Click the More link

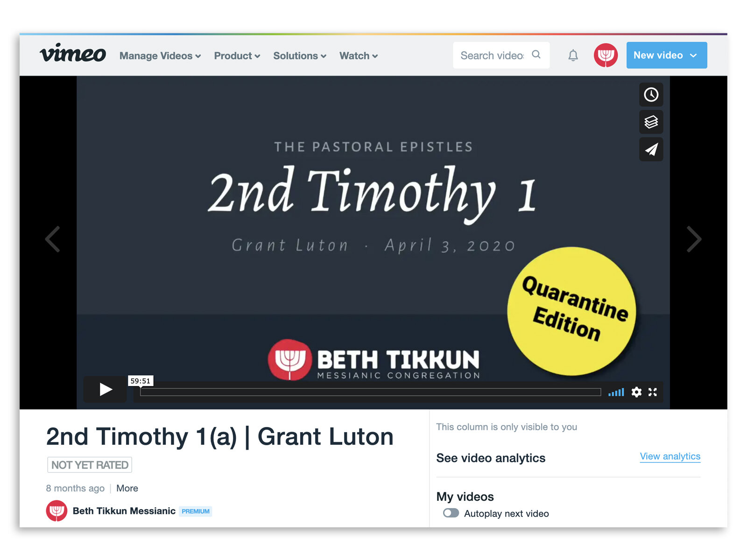click(x=127, y=488)
